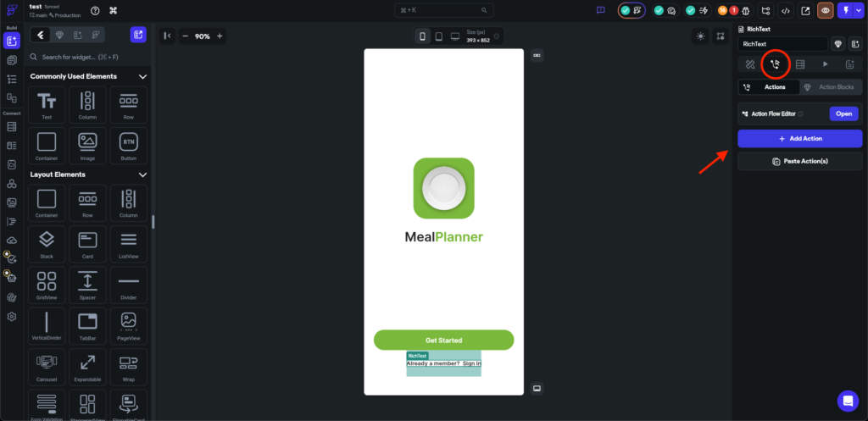Viewport: 868px width, 421px height.
Task: Open the dropdown arrow beside the lightning Run button
Action: click(860, 11)
